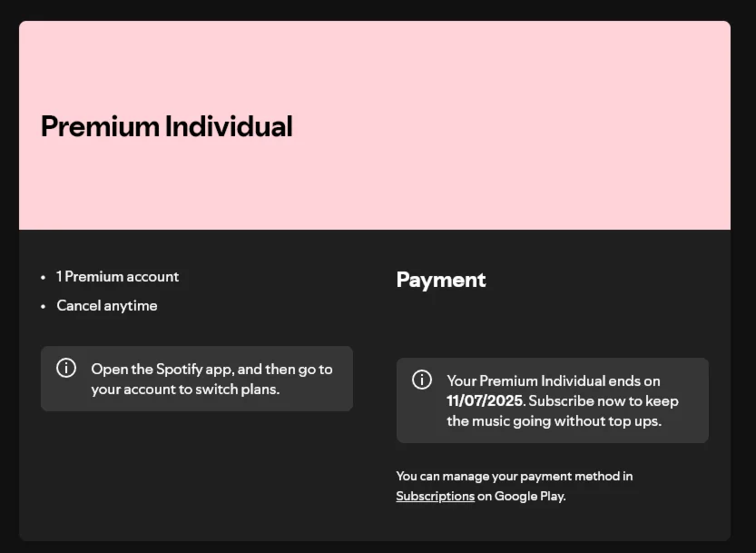Click 'your account to switch plans' text
This screenshot has width=756, height=553.
coord(185,389)
